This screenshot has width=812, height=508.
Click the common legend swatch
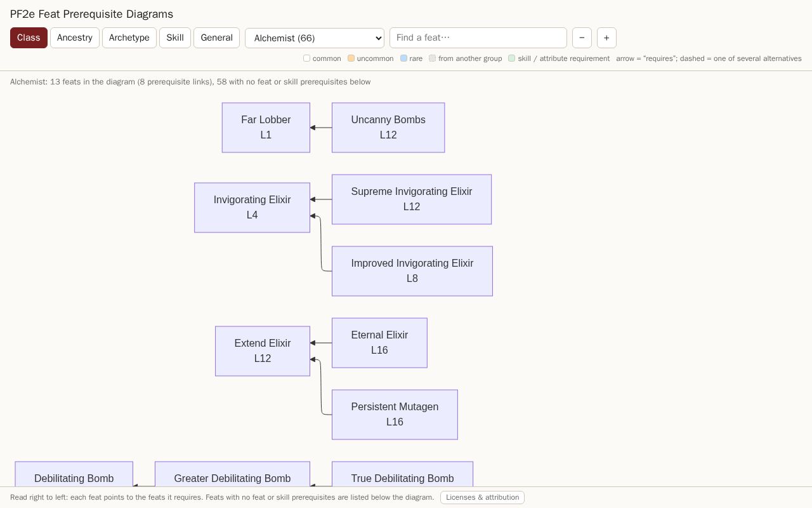tap(307, 58)
